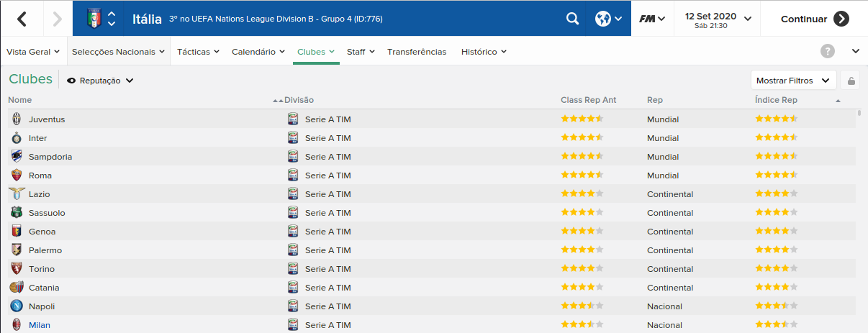Open the Sampdoria club name
This screenshot has width=868, height=333.
pyautogui.click(x=50, y=157)
